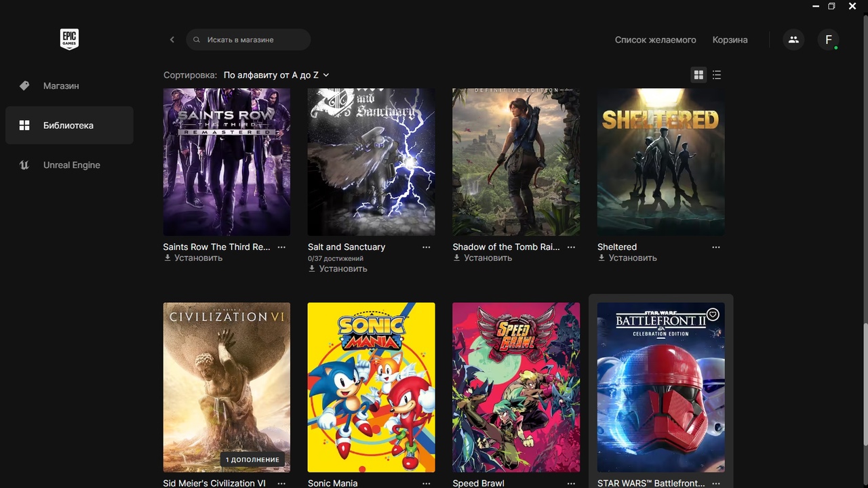Click the 'Sid Meier's Civilization VI' title

click(214, 483)
